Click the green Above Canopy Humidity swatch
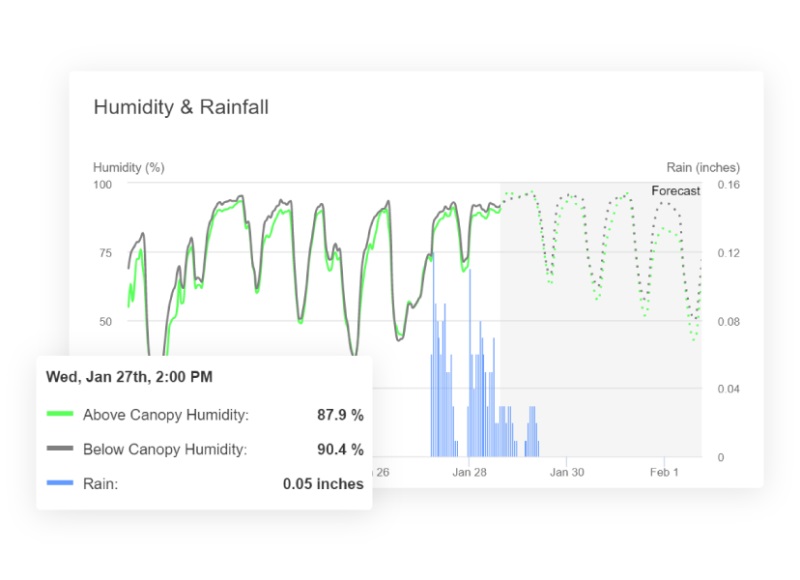This screenshot has width=800, height=580. click(x=60, y=414)
